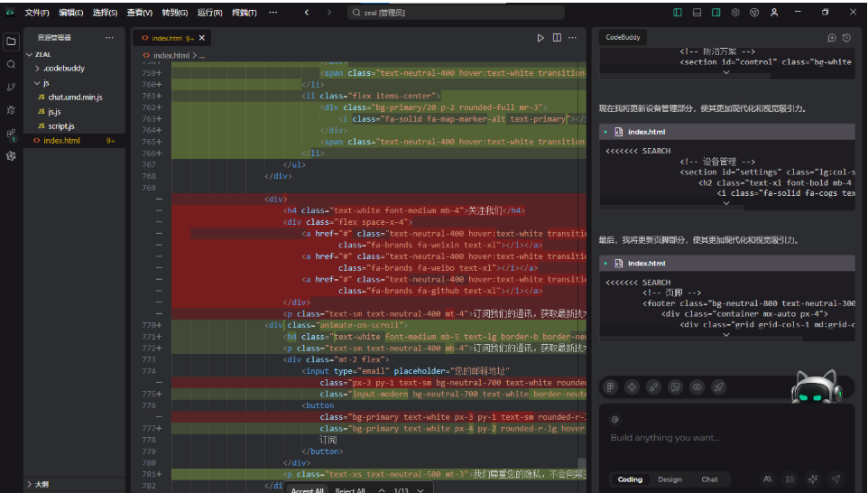868x493 pixels.
Task: Open chat history in CodeBuddy panel
Action: click(846, 38)
